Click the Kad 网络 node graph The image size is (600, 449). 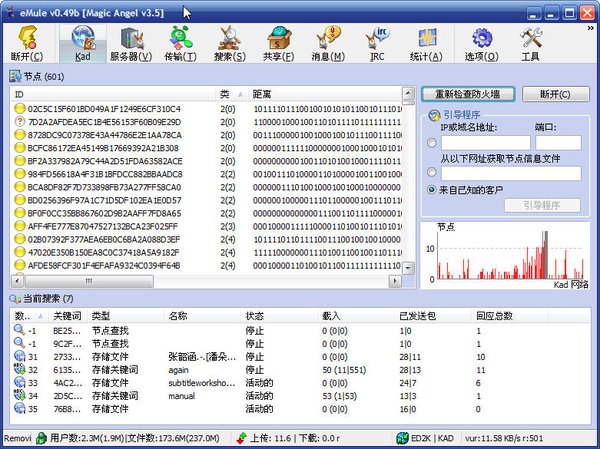tap(505, 255)
